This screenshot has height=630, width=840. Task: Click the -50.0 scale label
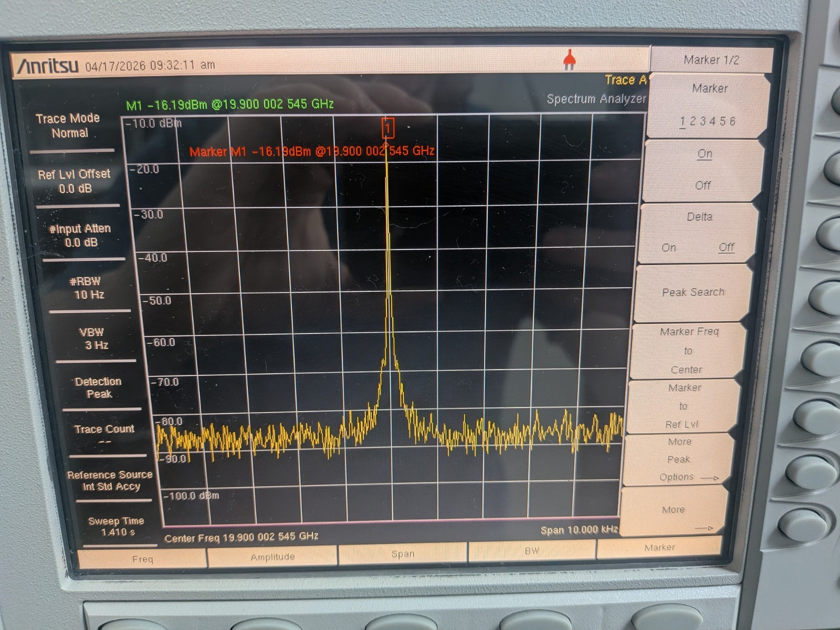pyautogui.click(x=157, y=301)
